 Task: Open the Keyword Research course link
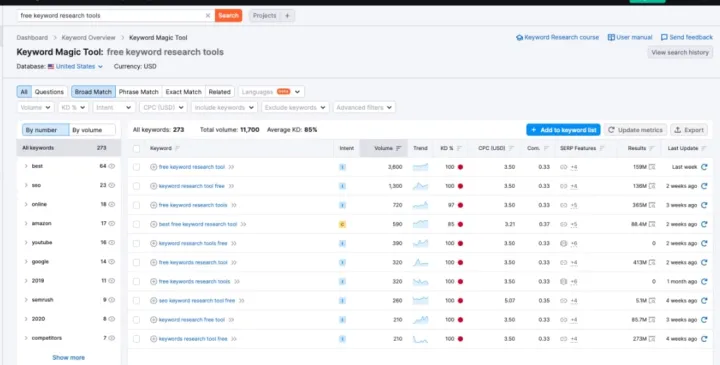click(x=557, y=38)
